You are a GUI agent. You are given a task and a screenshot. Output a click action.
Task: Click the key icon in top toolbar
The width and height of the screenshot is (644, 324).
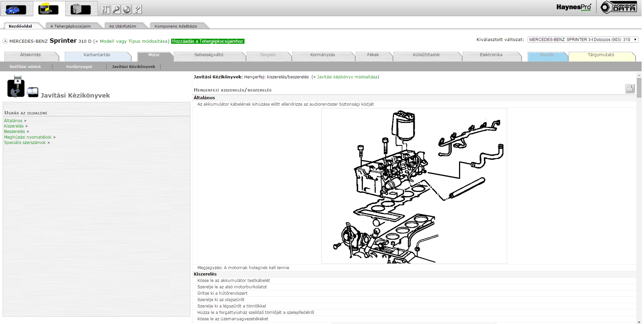pos(116,9)
